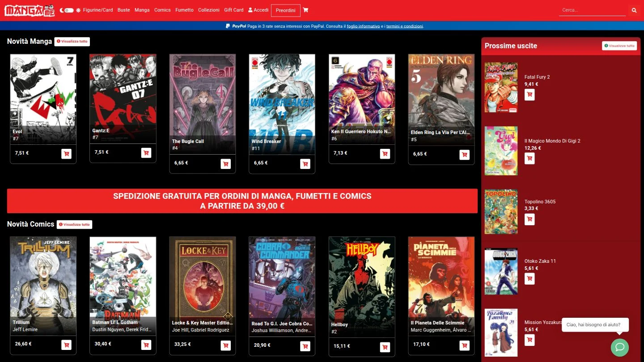
Task: Focus the Cerca search field
Action: pos(592,10)
